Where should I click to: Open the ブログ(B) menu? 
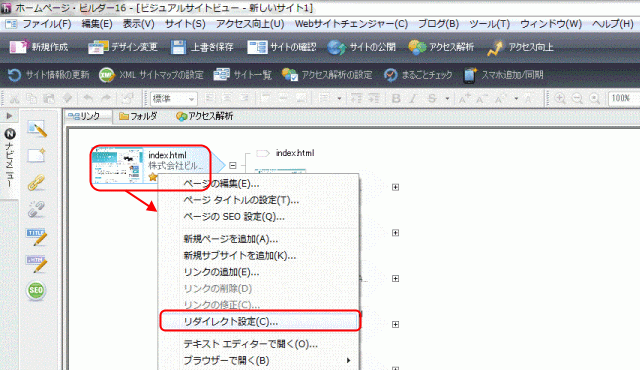tap(438, 24)
